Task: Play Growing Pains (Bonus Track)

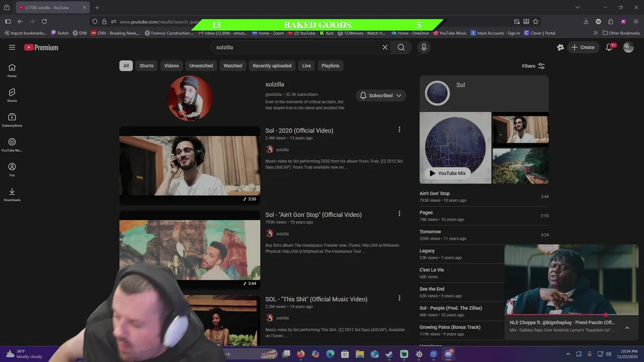Action: (461, 330)
